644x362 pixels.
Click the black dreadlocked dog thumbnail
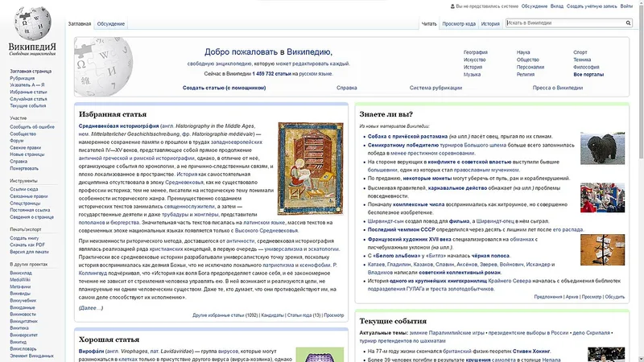click(602, 148)
